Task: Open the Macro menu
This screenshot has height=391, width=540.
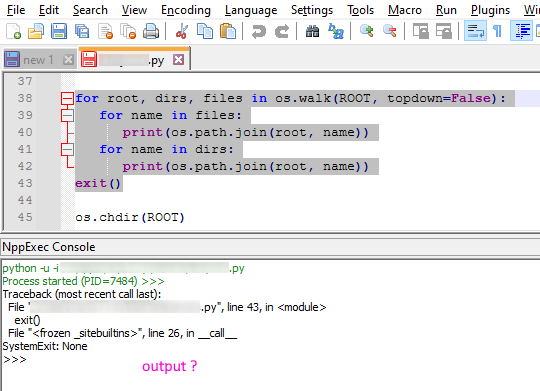Action: 405,10
